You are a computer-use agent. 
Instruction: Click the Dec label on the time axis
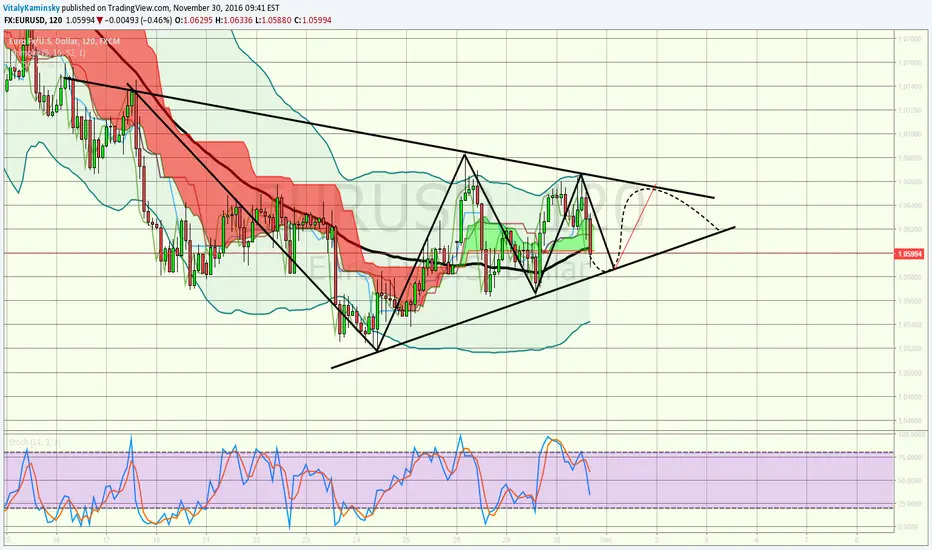(x=606, y=540)
